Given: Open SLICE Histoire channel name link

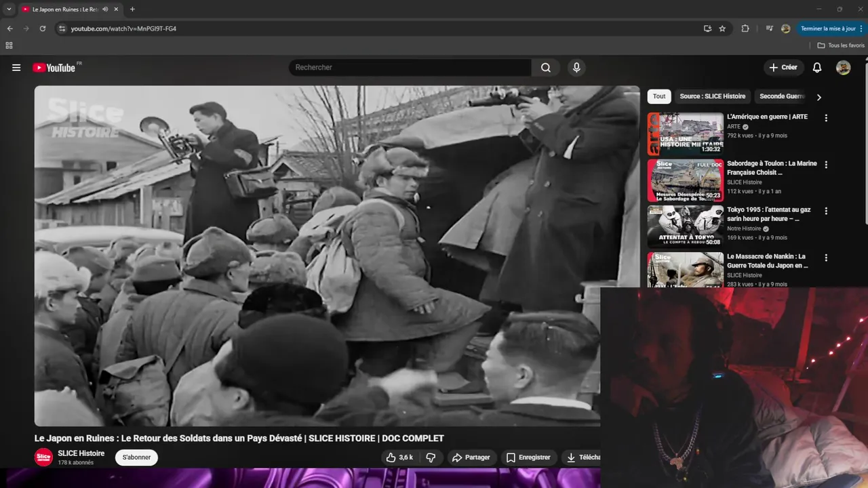Looking at the screenshot, I should click(x=81, y=453).
